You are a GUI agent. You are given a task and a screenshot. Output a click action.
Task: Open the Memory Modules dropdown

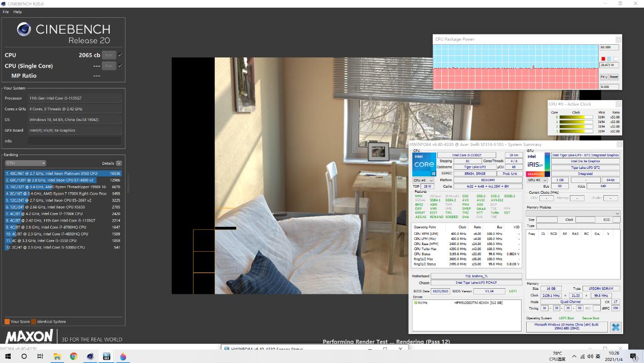click(x=573, y=214)
